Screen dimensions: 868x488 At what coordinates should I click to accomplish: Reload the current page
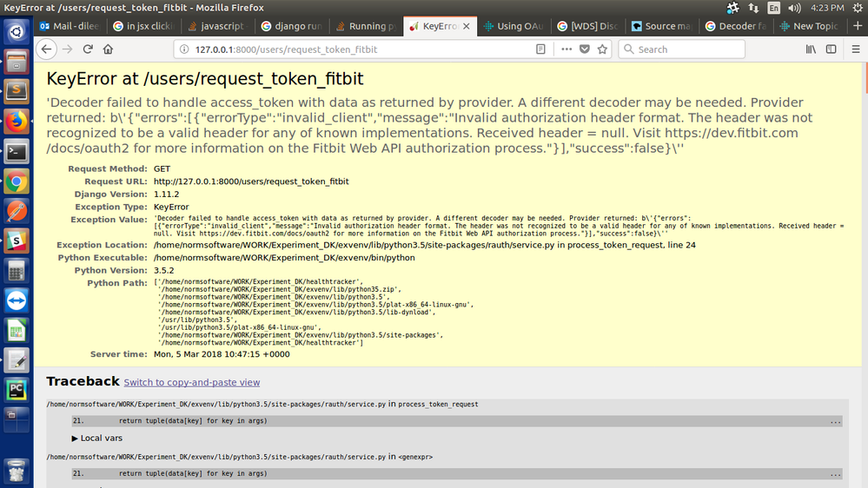[88, 49]
